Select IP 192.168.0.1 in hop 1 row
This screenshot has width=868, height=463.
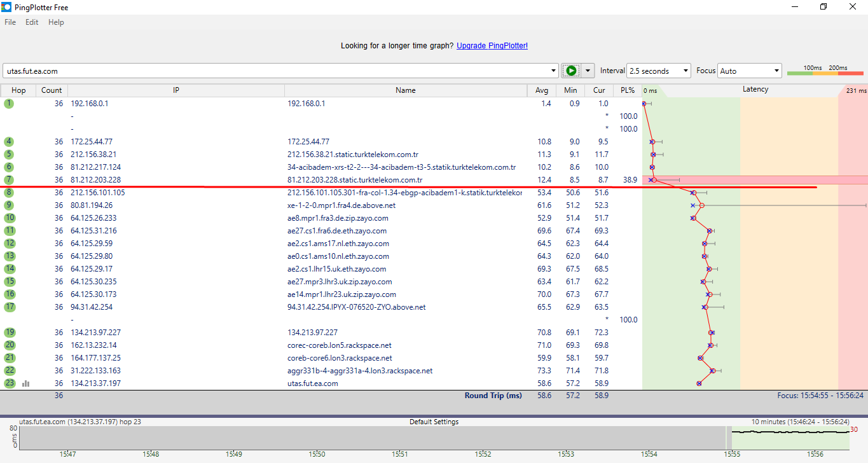pyautogui.click(x=90, y=103)
